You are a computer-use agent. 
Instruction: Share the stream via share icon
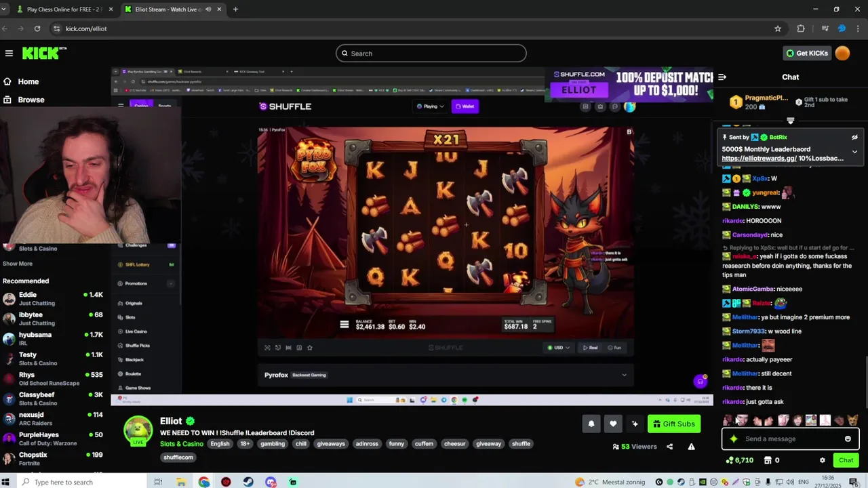(669, 447)
